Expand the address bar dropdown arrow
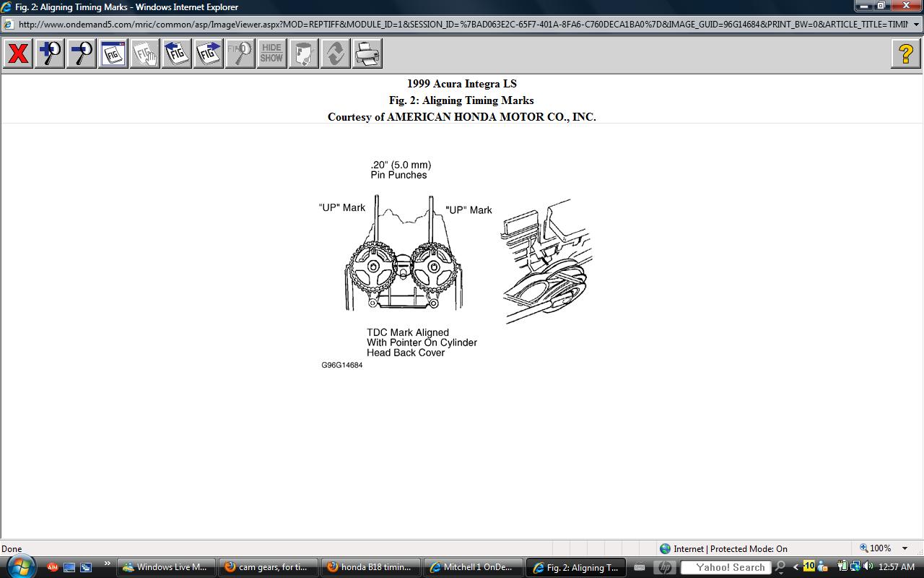The width and height of the screenshot is (924, 578). click(916, 24)
